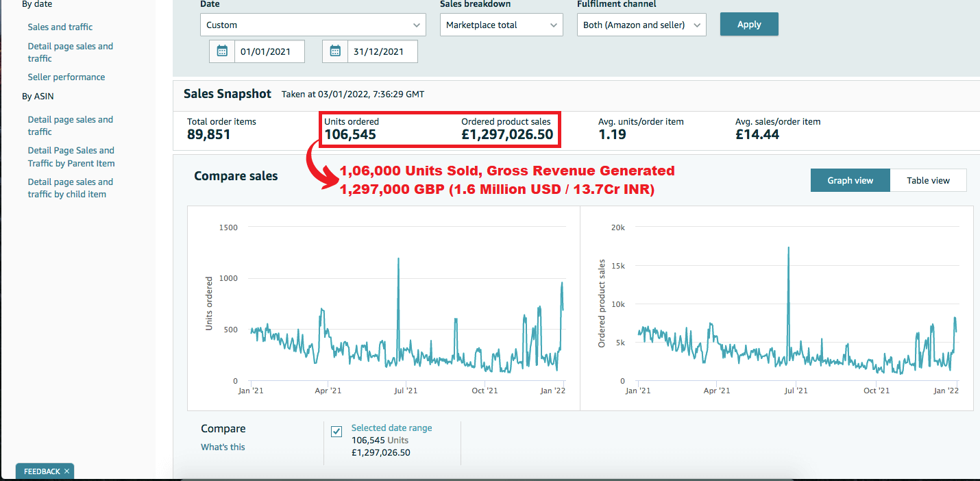Click the July peak on Units ordered chart
This screenshot has height=481, width=980.
pyautogui.click(x=398, y=259)
